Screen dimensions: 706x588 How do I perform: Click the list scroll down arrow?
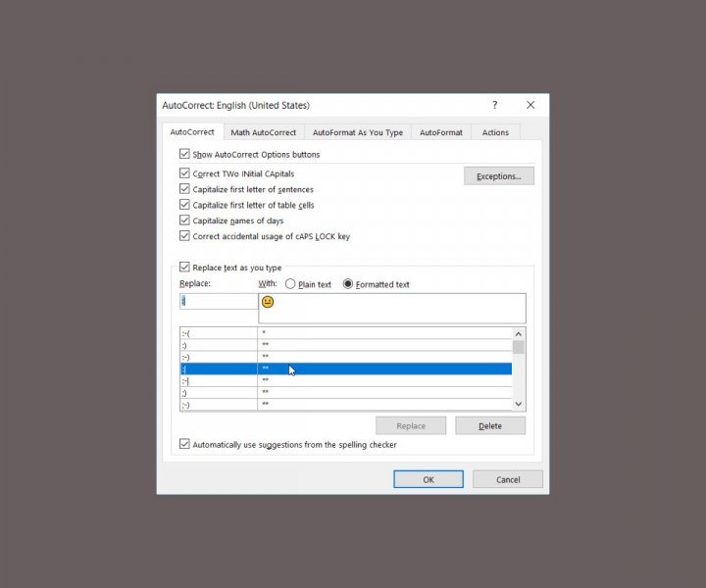click(519, 404)
